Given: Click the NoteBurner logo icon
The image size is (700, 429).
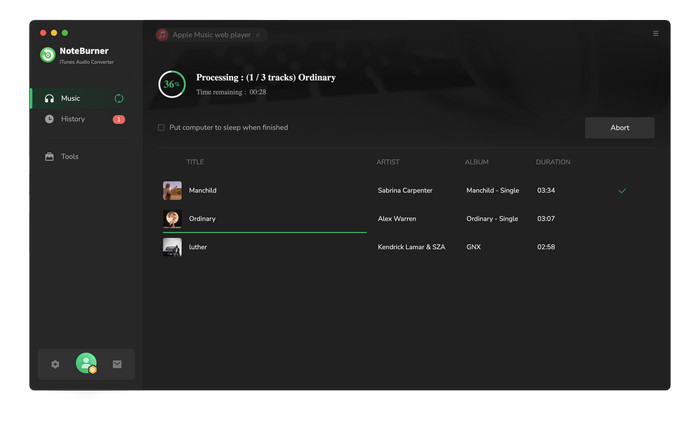Looking at the screenshot, I should pos(48,55).
